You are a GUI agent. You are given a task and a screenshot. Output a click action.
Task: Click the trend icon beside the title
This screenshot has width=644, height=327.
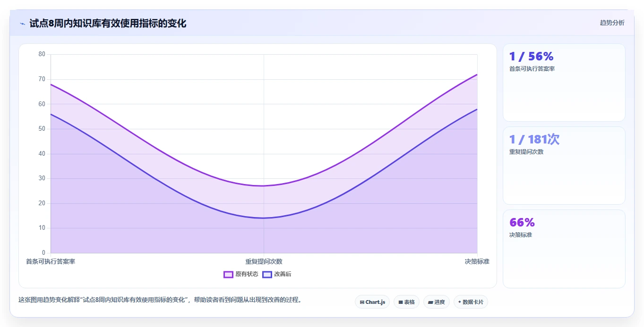[x=23, y=24]
